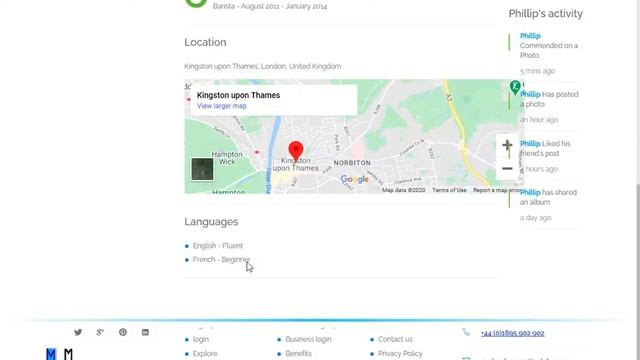This screenshot has height=360, width=640.
Task: Click the NORBITON label on the map
Action: 352,163
